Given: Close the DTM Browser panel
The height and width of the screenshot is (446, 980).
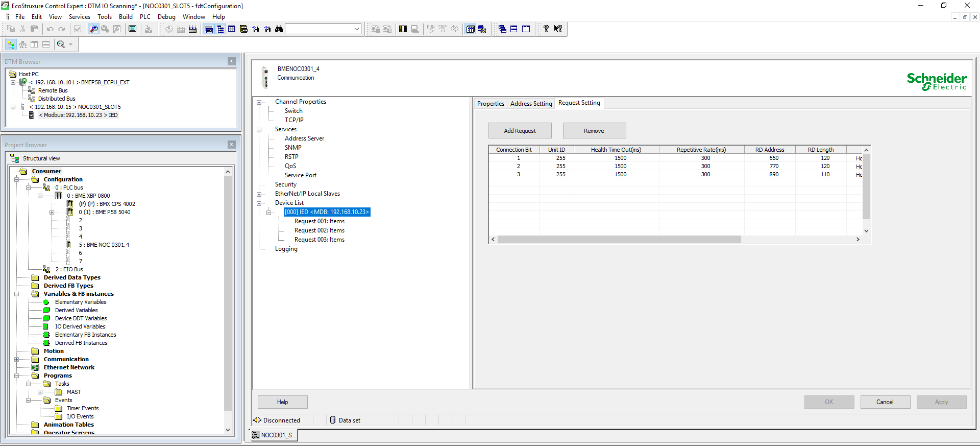Looking at the screenshot, I should (231, 61).
